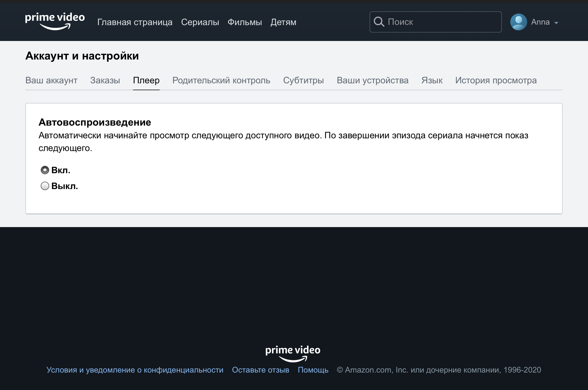Open Главная страница in top navigation
Viewport: 588px width, 390px height.
coord(135,22)
